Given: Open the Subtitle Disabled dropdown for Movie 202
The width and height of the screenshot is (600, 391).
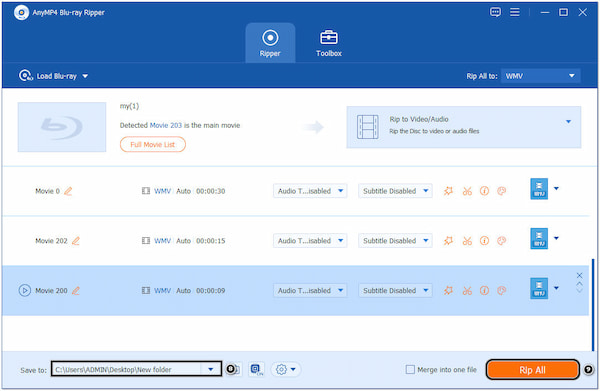Looking at the screenshot, I should (395, 241).
